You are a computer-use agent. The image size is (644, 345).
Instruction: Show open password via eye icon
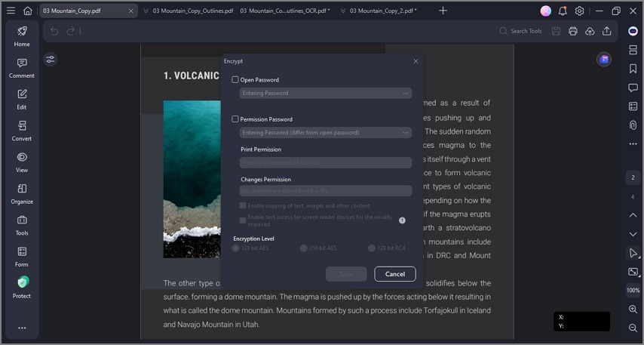pos(406,94)
